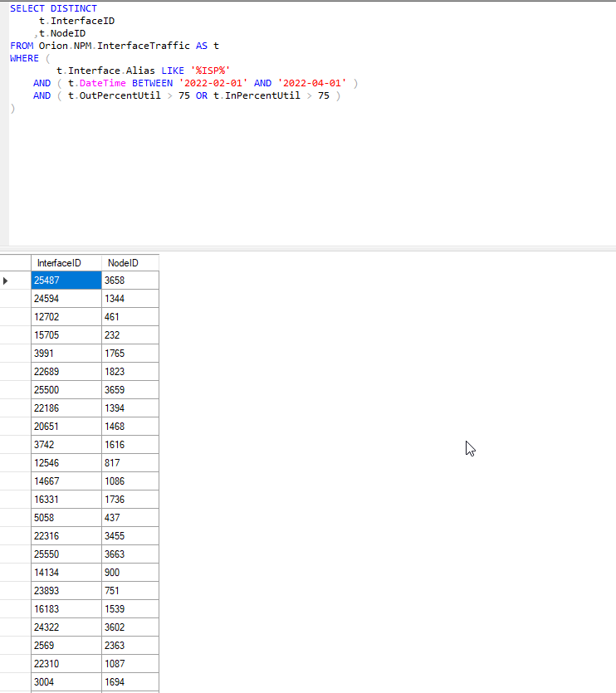Click 't.InPercentUtil' in the query
Screen dimensions: 616x693
257,95
